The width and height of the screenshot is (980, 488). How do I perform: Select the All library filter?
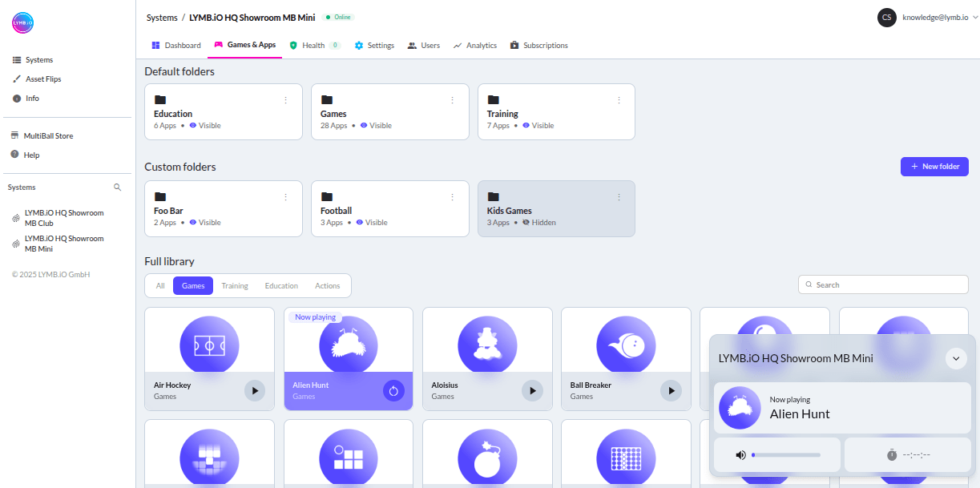click(160, 286)
